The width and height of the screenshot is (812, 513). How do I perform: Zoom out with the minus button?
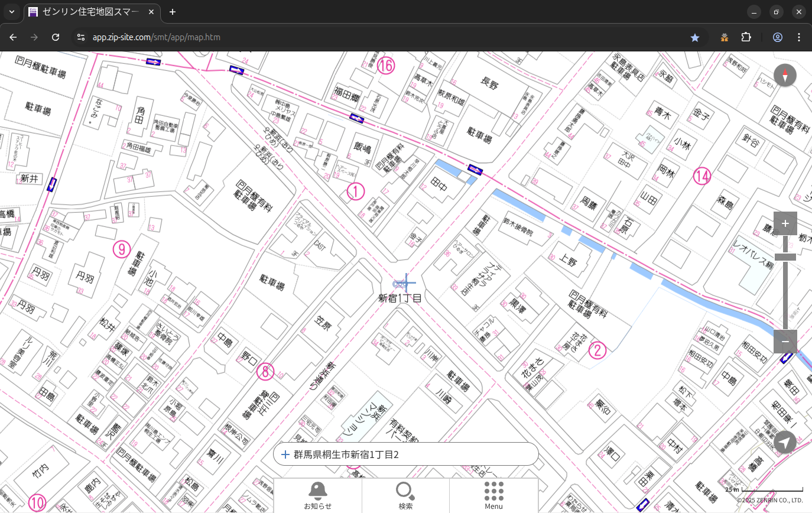click(785, 342)
